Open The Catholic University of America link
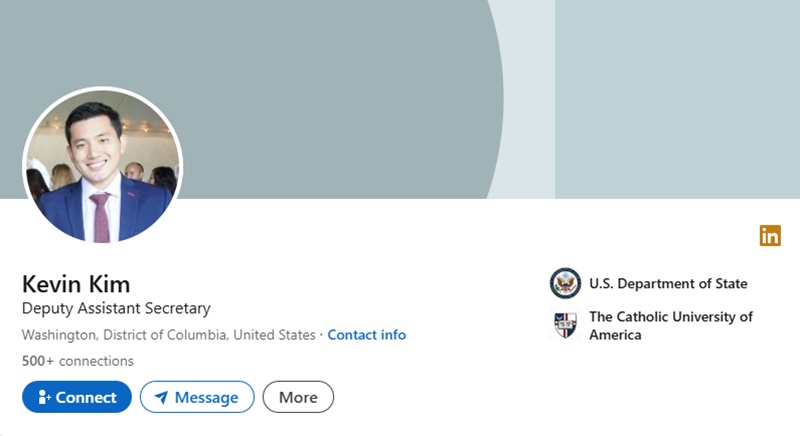Screen dimensions: 800x436 (670, 317)
